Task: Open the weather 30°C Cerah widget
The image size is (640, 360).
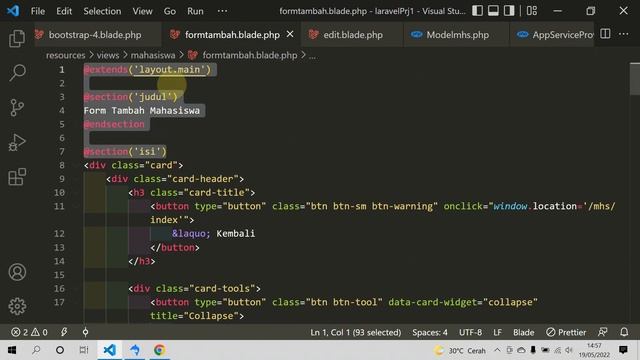Action: [460, 350]
